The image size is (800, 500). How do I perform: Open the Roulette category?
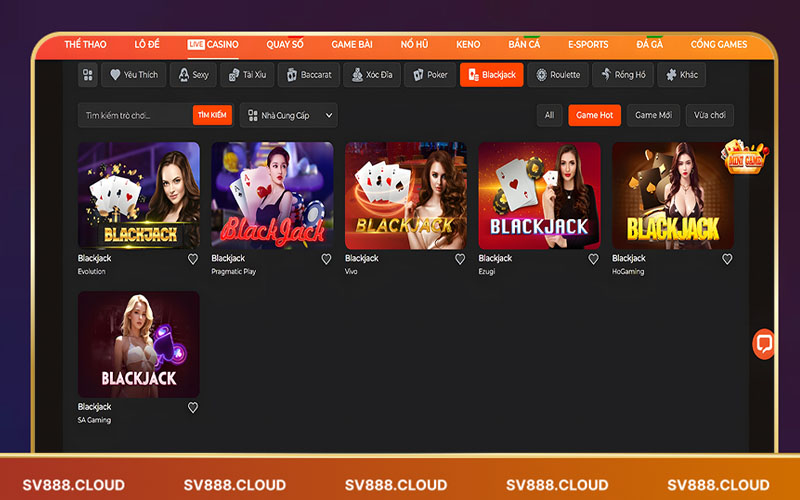pos(558,75)
